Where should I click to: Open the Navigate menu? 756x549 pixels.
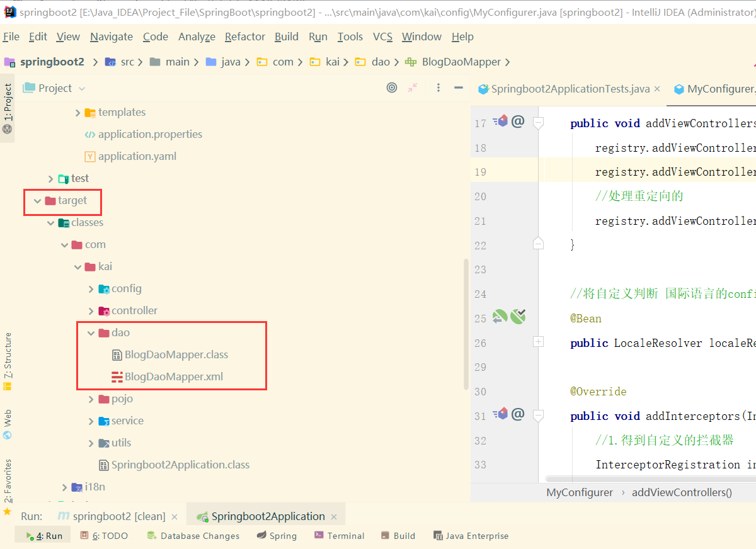pos(112,37)
